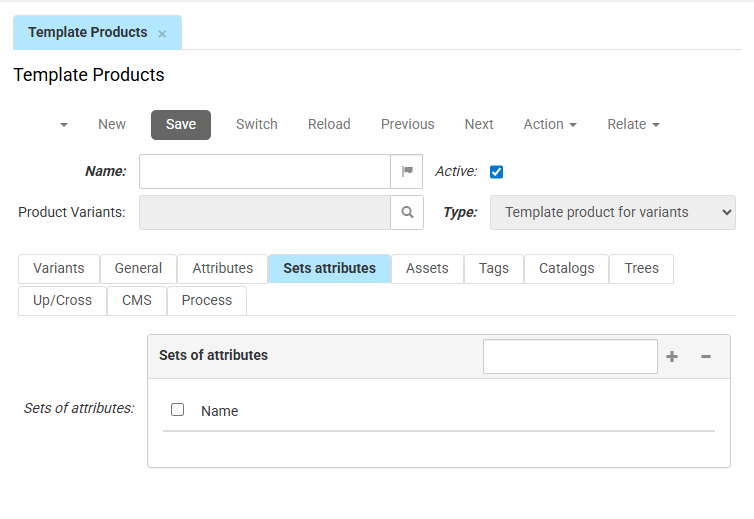Screen dimensions: 754x519
Task: Open the Type dropdown selector
Action: [613, 213]
